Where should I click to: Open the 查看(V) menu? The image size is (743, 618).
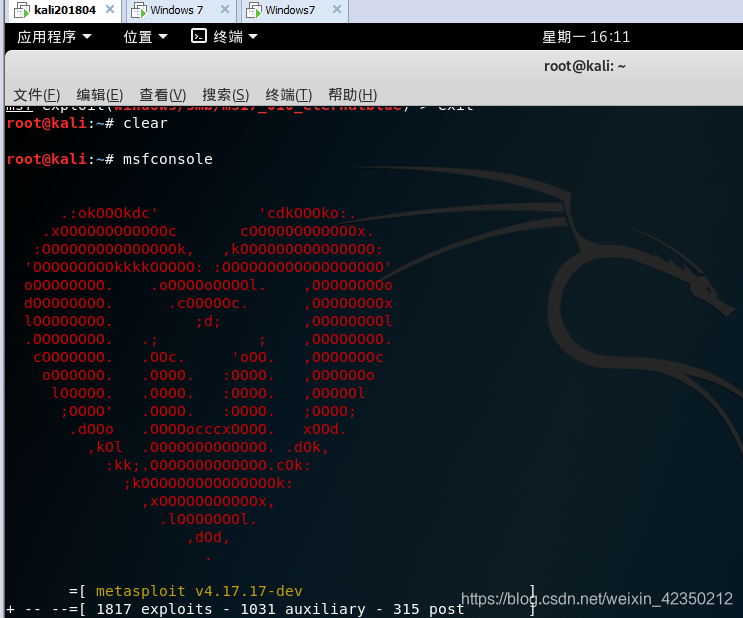[x=163, y=95]
